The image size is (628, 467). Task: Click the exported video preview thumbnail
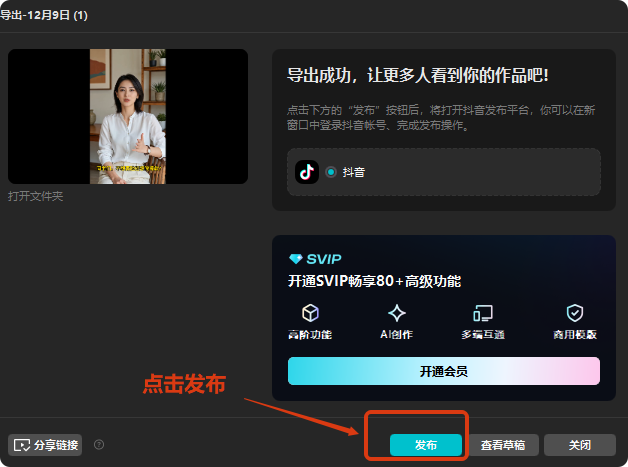coord(128,117)
